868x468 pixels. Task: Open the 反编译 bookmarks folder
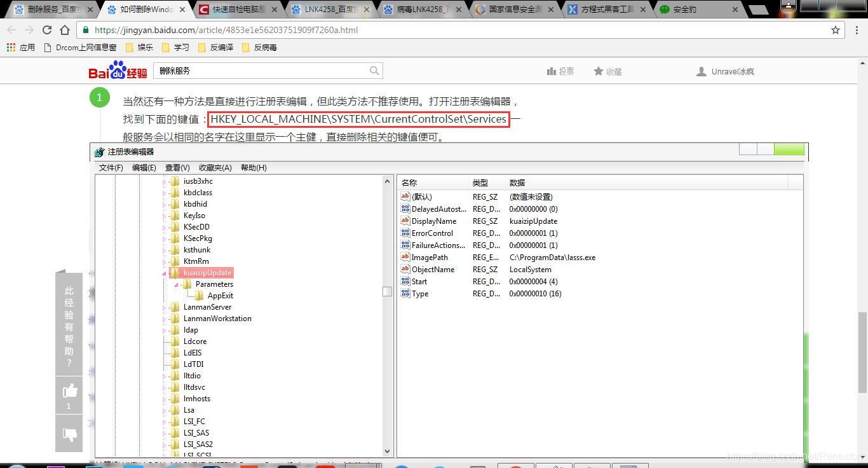click(215, 47)
